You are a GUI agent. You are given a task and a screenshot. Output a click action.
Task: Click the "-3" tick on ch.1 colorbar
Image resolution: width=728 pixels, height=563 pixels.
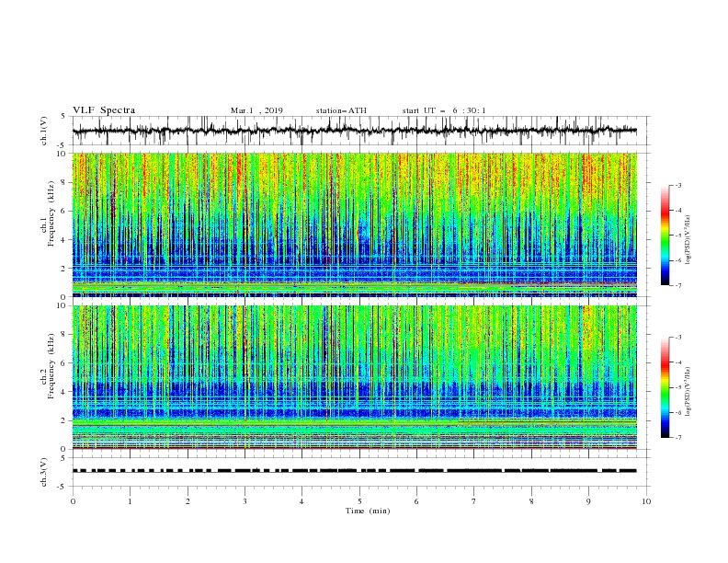[678, 185]
